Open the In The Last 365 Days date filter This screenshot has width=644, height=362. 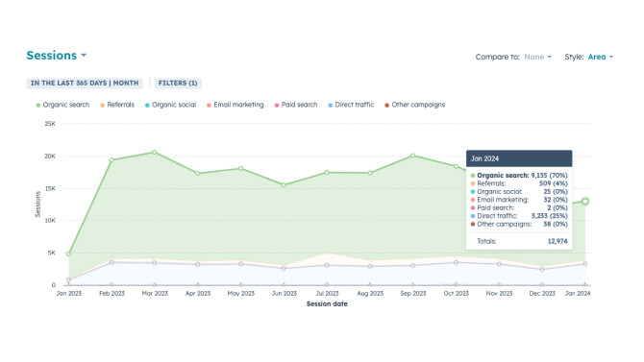click(x=85, y=83)
